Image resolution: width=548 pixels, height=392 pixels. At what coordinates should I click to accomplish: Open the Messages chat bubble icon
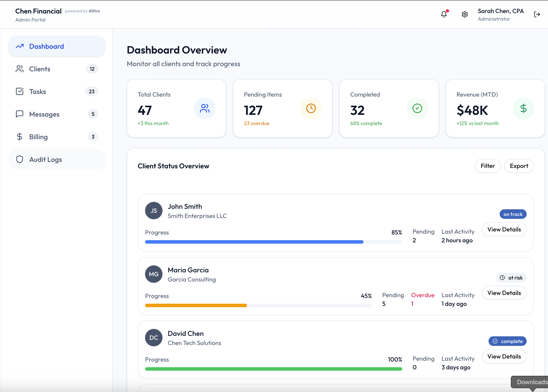[x=19, y=114]
